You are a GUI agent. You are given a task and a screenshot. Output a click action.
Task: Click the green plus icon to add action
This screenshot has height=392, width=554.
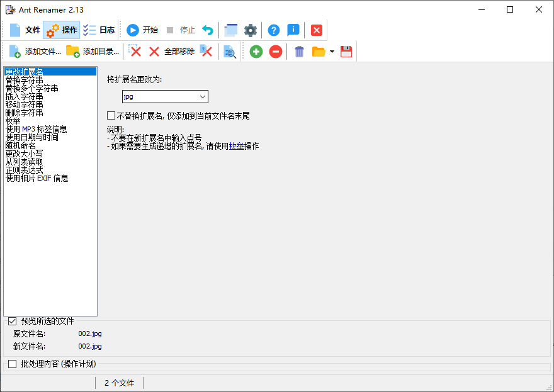(256, 52)
